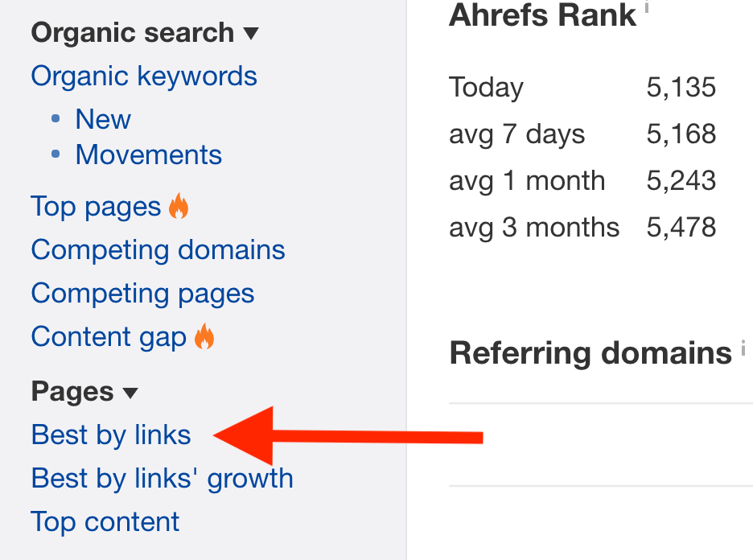This screenshot has height=560, width=753.
Task: Collapse the Pages section arrow
Action: click(130, 393)
